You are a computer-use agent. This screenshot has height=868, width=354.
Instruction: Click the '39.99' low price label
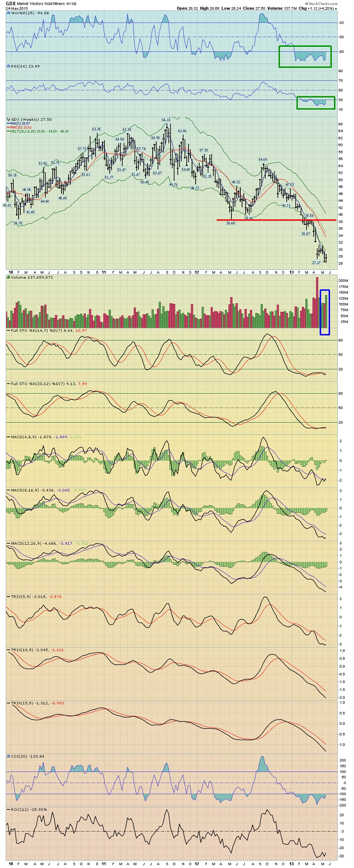248,218
